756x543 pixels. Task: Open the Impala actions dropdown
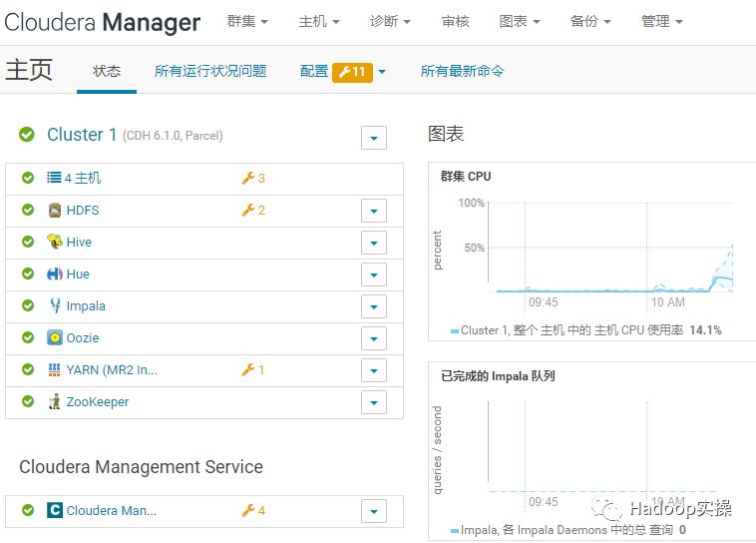[374, 306]
